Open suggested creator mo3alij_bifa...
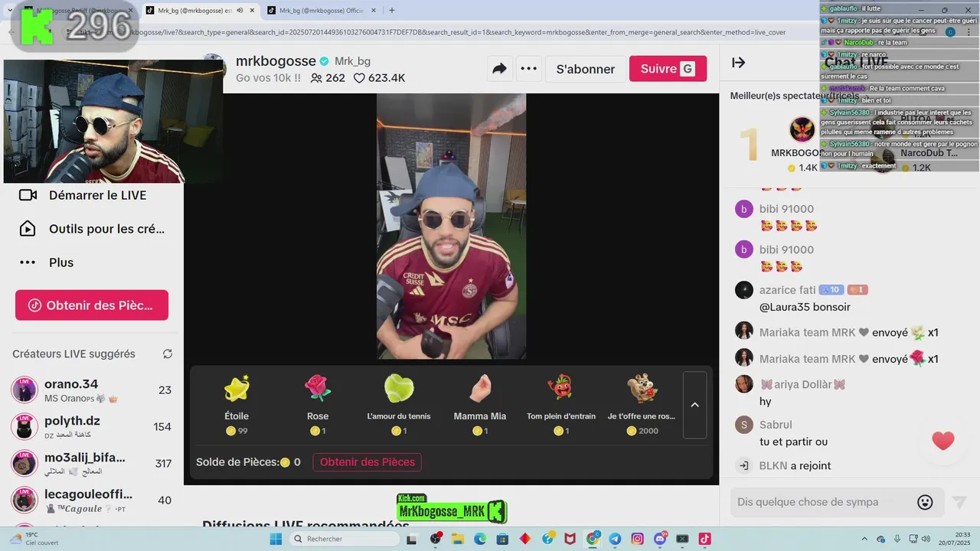The image size is (980, 551). [x=92, y=464]
